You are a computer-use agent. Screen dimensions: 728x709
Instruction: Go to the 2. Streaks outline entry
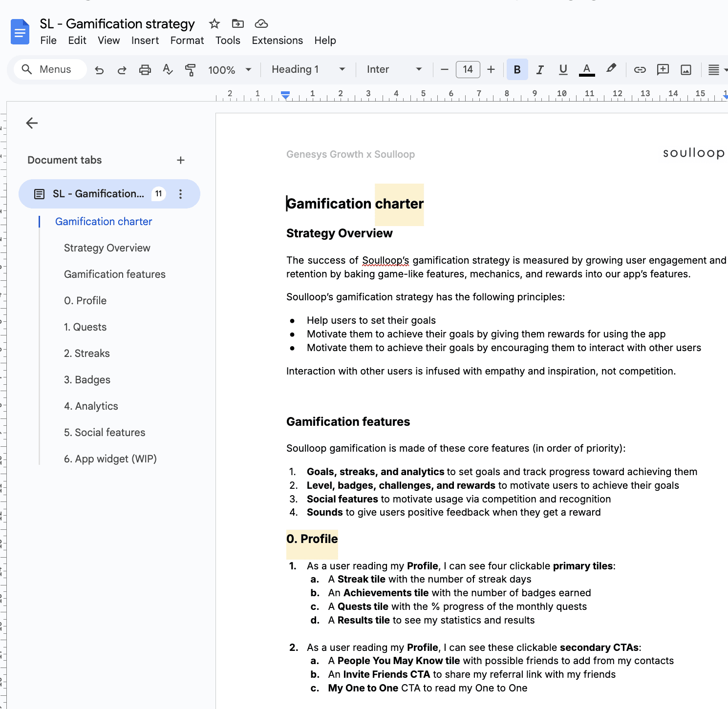tap(87, 354)
